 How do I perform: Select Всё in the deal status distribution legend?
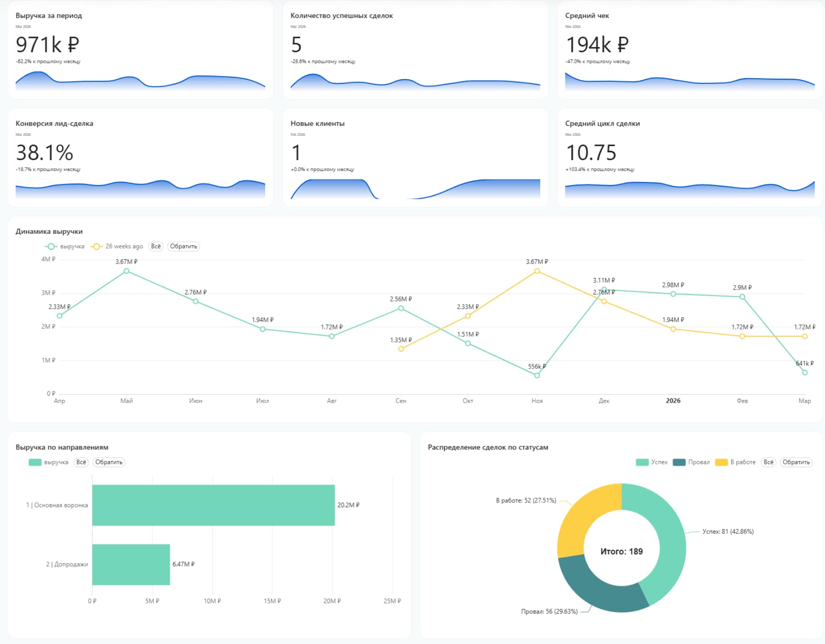[x=768, y=462]
